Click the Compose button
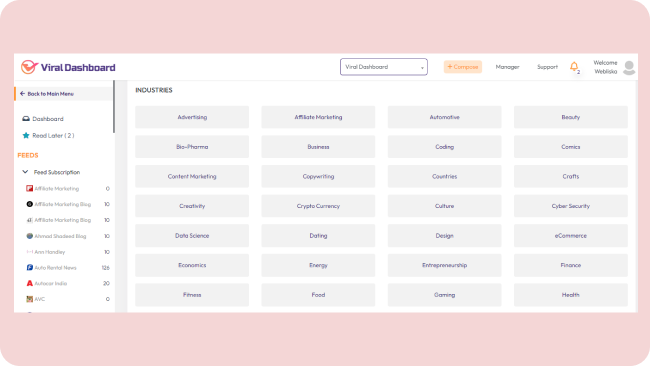 coord(463,67)
